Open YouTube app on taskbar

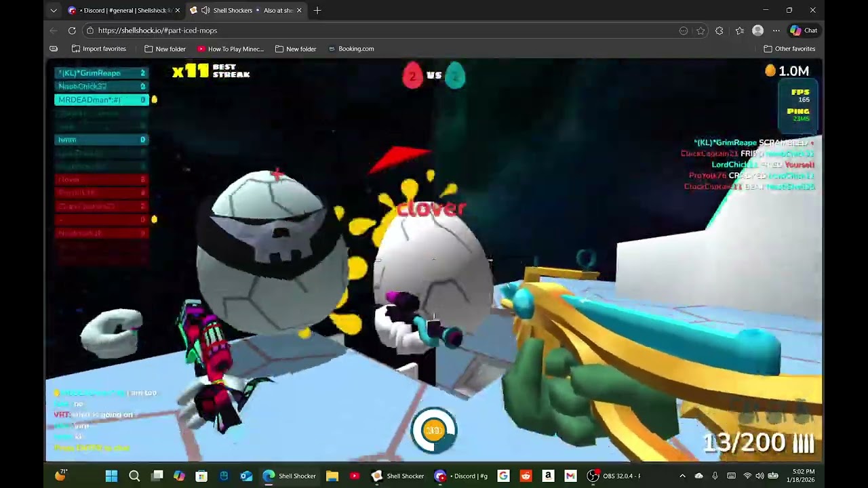pos(354,476)
